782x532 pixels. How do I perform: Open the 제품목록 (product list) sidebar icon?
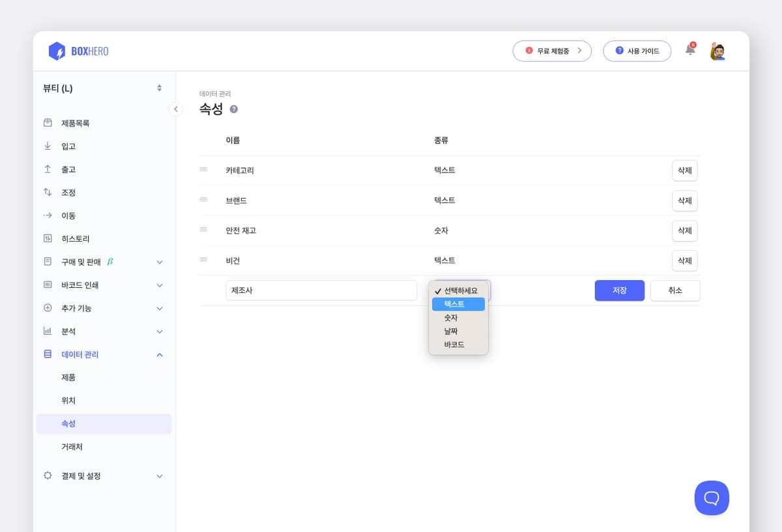(x=48, y=122)
